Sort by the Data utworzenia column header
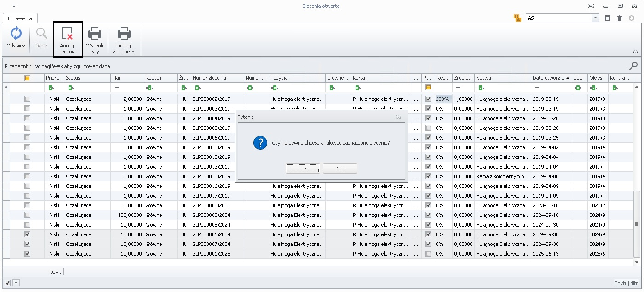The height and width of the screenshot is (292, 644). point(552,78)
